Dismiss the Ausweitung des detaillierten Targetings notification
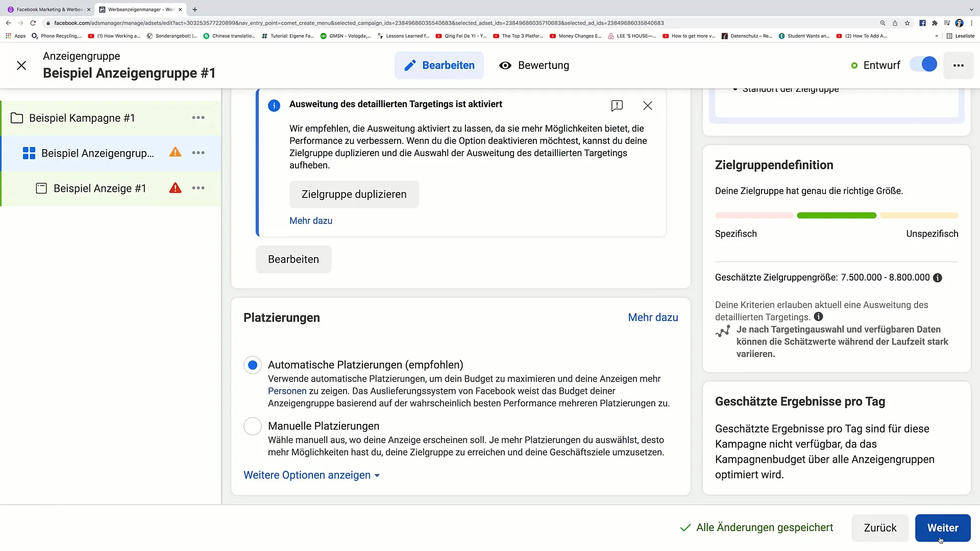Viewport: 980px width, 551px height. point(648,106)
